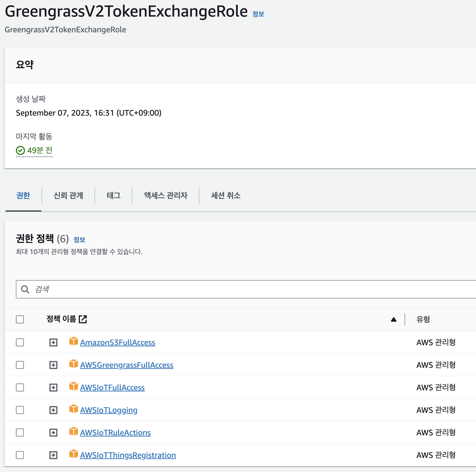Image resolution: width=476 pixels, height=472 pixels.
Task: Check the select-all policies header checkbox
Action: tap(20, 319)
